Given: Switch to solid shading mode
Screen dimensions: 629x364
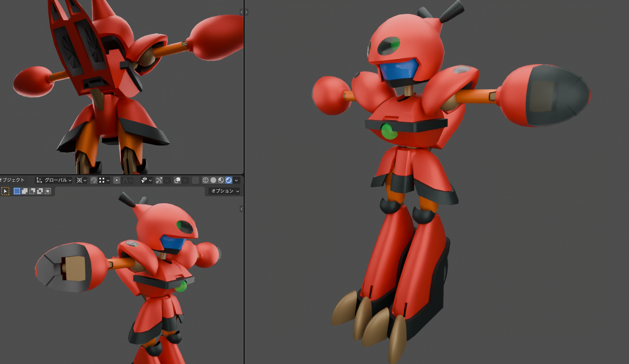Looking at the screenshot, I should tap(213, 180).
